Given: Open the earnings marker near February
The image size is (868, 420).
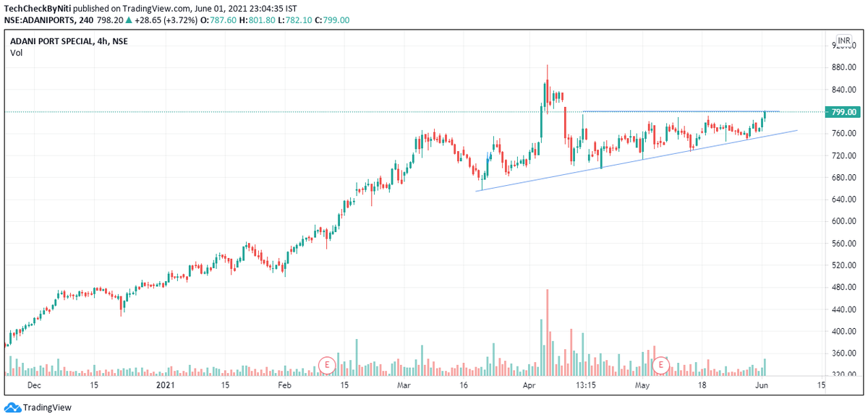Looking at the screenshot, I should coord(327,364).
